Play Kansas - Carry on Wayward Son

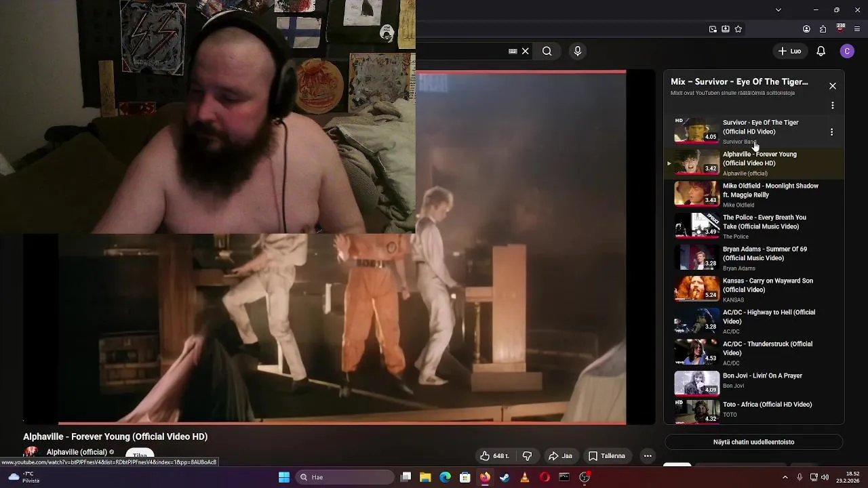[x=754, y=289]
